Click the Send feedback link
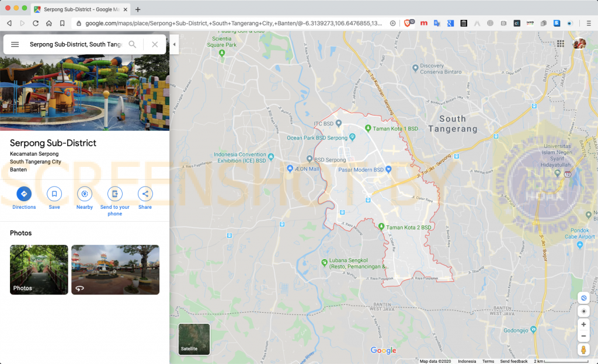The width and height of the screenshot is (598, 364). [514, 361]
